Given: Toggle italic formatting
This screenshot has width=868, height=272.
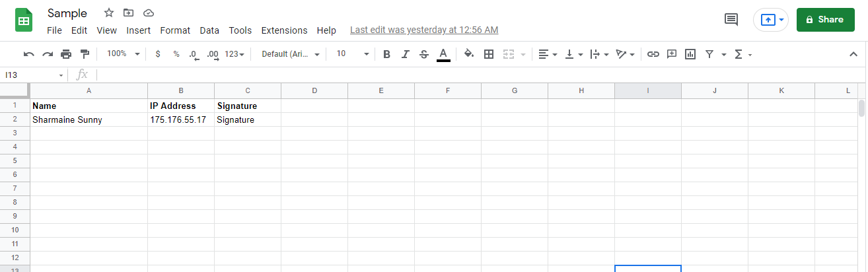Looking at the screenshot, I should click(x=406, y=54).
